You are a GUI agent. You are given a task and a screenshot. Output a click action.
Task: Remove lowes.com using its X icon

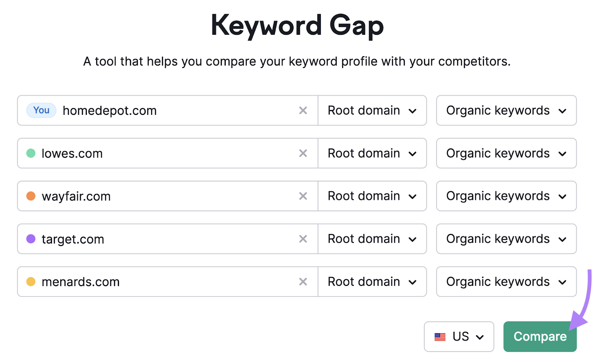click(303, 153)
